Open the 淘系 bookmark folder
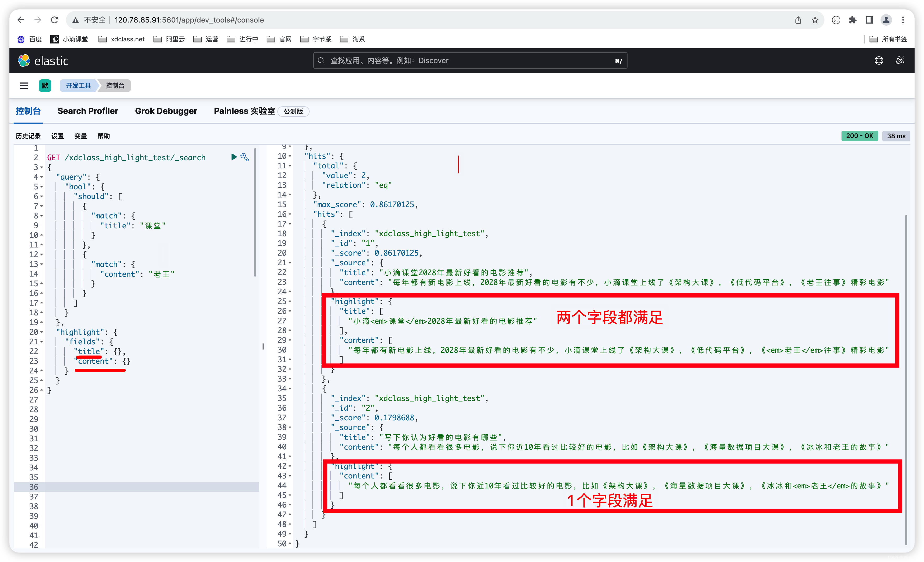This screenshot has height=562, width=924. [352, 39]
